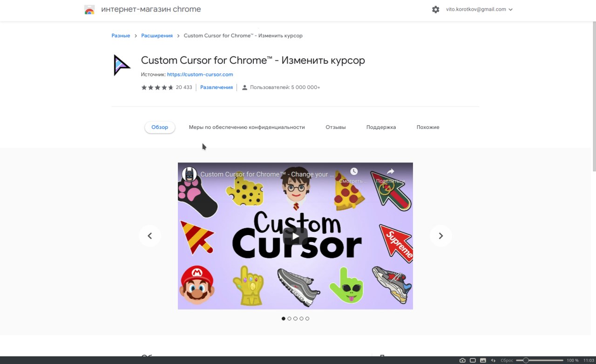This screenshot has height=364, width=596.
Task: Open the 20 433 ratings count
Action: pyautogui.click(x=184, y=88)
